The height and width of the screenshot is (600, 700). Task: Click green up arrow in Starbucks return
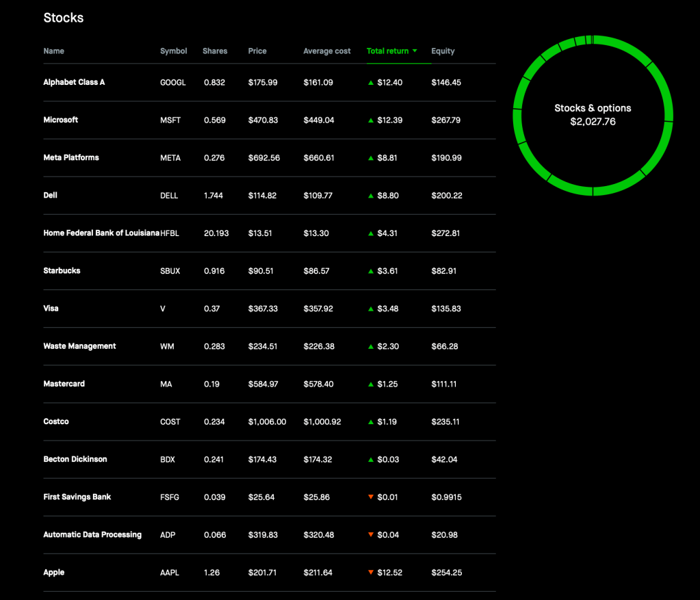371,271
